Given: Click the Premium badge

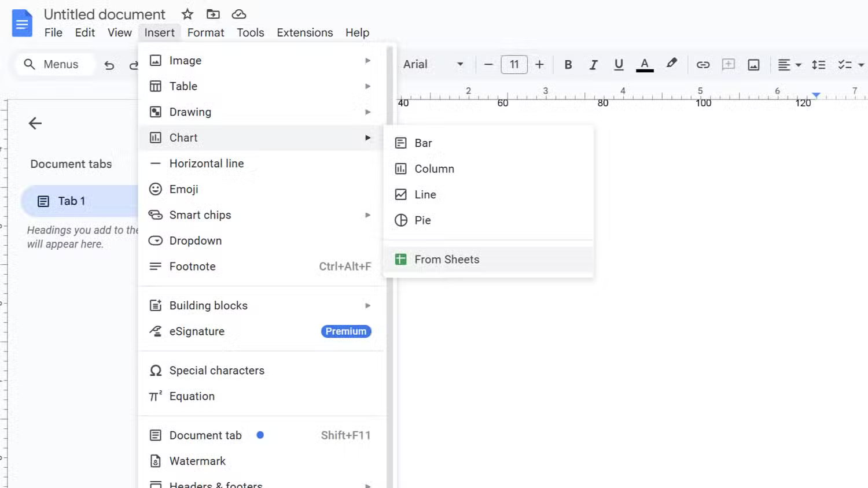Looking at the screenshot, I should (x=346, y=331).
